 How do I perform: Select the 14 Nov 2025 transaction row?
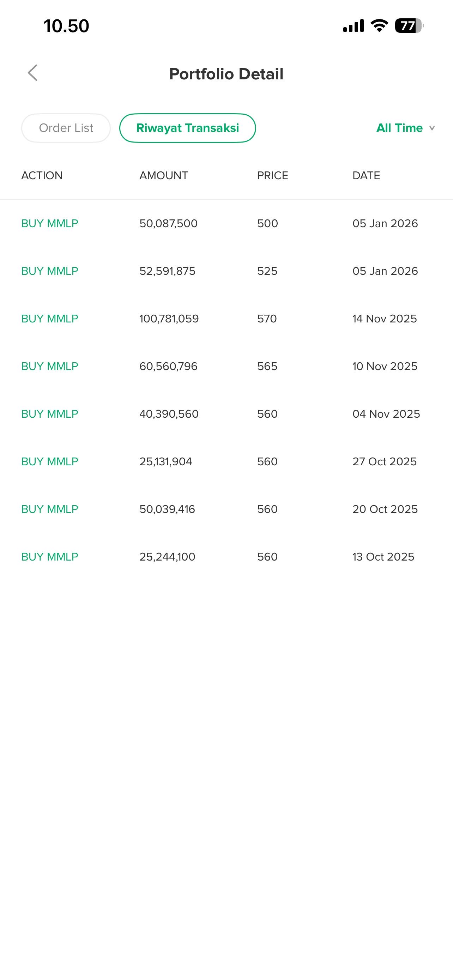[385, 319]
